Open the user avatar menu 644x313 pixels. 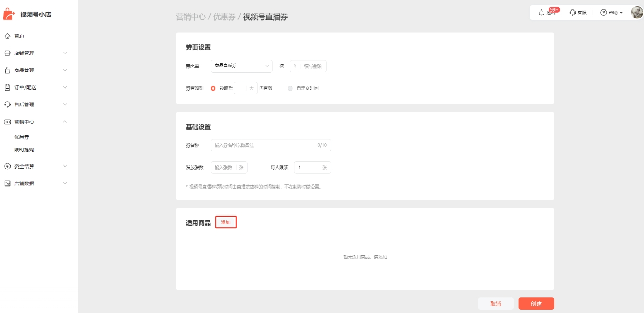pos(637,13)
